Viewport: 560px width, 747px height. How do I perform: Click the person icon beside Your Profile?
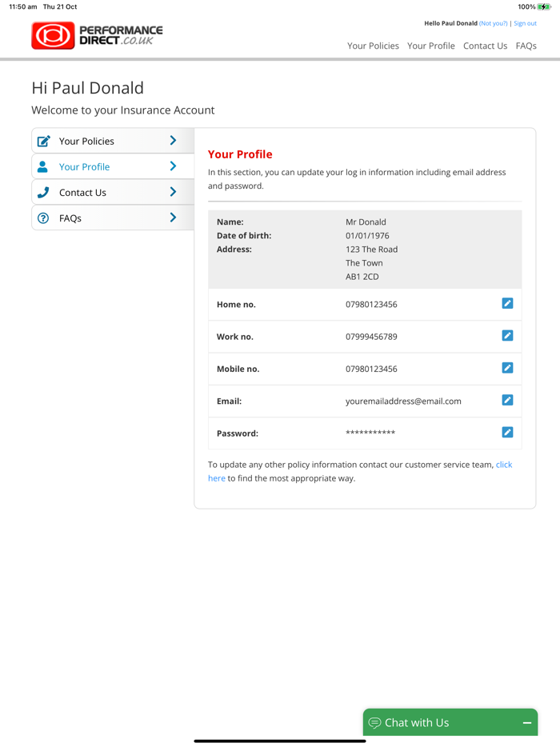tap(43, 167)
